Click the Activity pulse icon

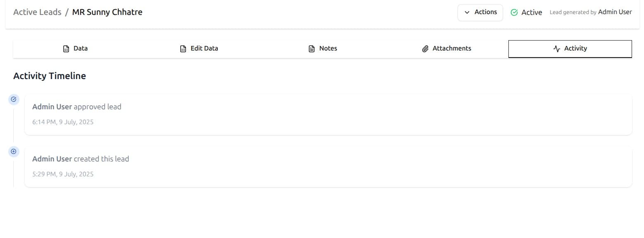[557, 49]
